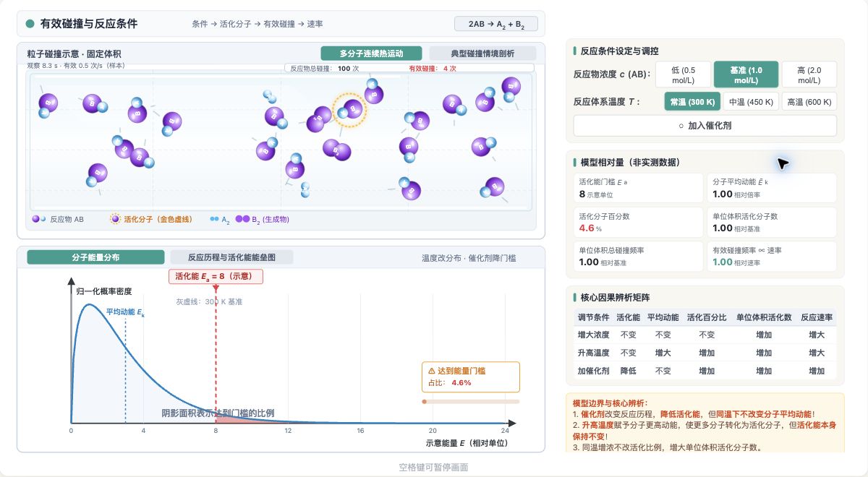Click the 活化能门槛 Ea value card
868x477 pixels.
click(639, 188)
